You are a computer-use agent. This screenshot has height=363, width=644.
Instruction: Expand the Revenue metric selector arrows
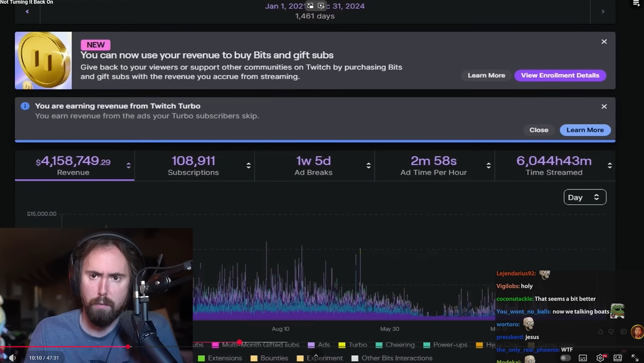[x=129, y=165]
